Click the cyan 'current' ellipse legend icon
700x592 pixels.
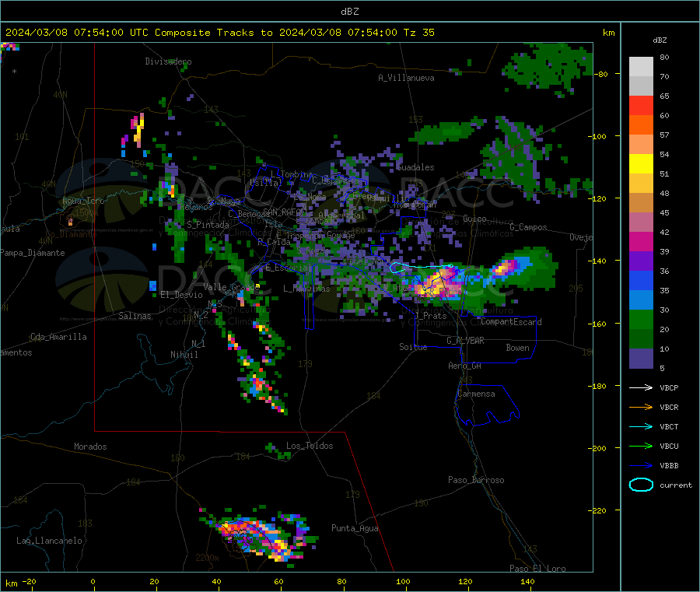tap(641, 485)
